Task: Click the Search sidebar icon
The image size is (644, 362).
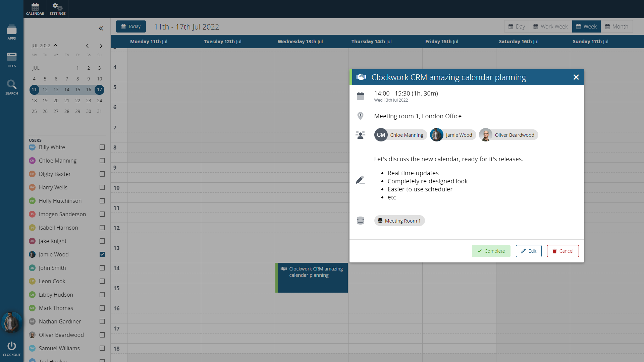Action: point(11,87)
